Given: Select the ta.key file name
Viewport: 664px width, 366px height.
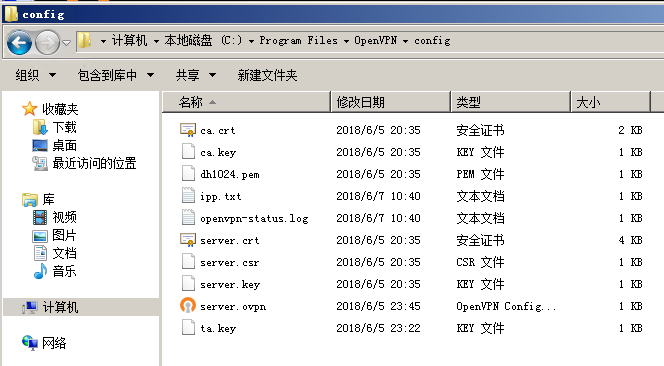Looking at the screenshot, I should (x=218, y=329).
